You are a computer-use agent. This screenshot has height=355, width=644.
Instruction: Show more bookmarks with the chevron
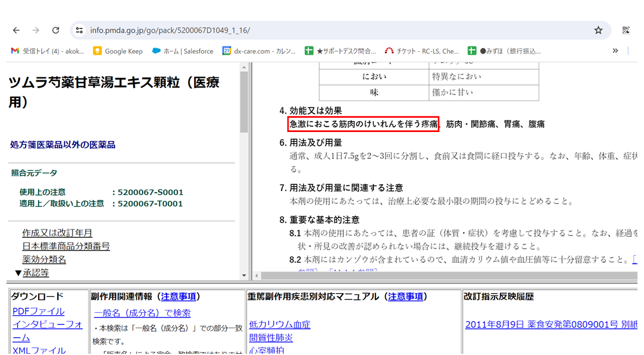(x=615, y=51)
